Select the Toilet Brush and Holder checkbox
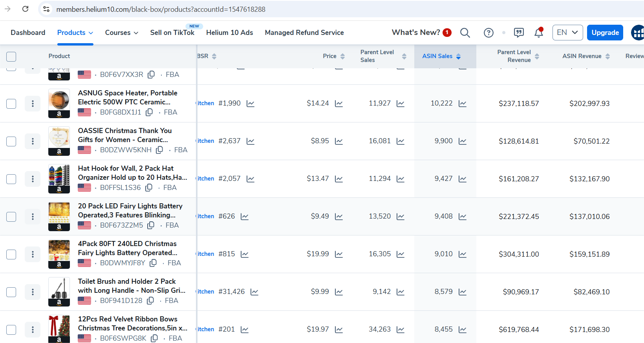Viewport: 644px width, 343px height. coord(11,292)
